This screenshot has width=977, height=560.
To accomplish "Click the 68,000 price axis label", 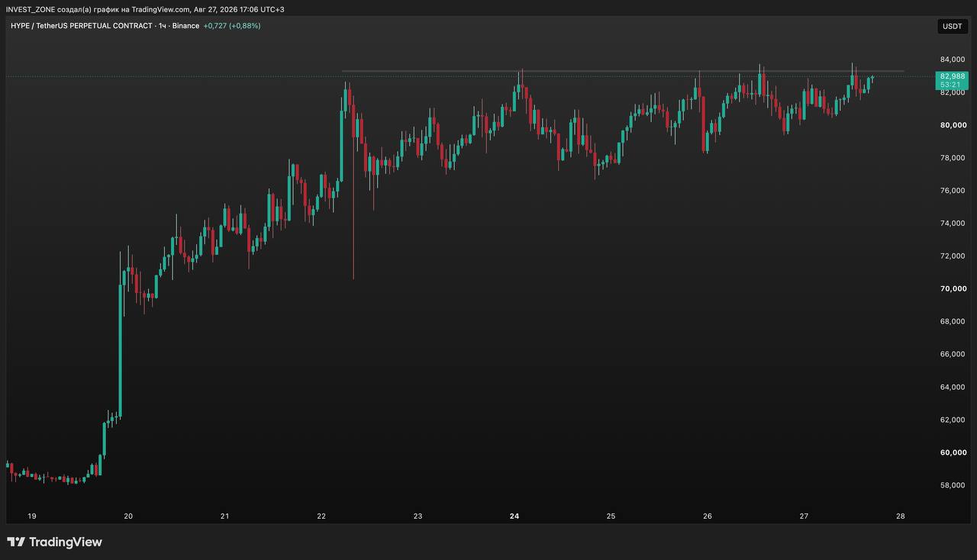I will 953,321.
